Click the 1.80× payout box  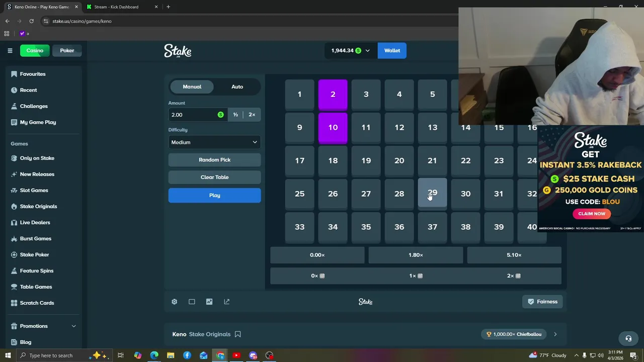(416, 255)
